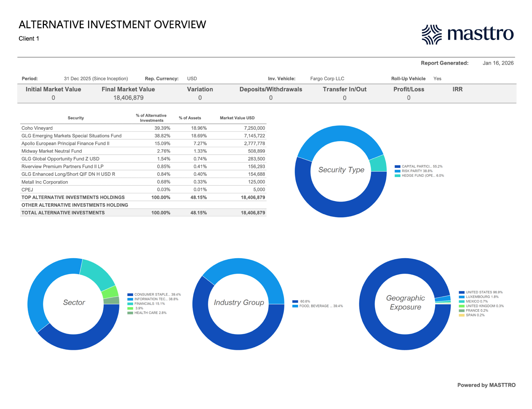Click the IRR heading

tap(458, 89)
